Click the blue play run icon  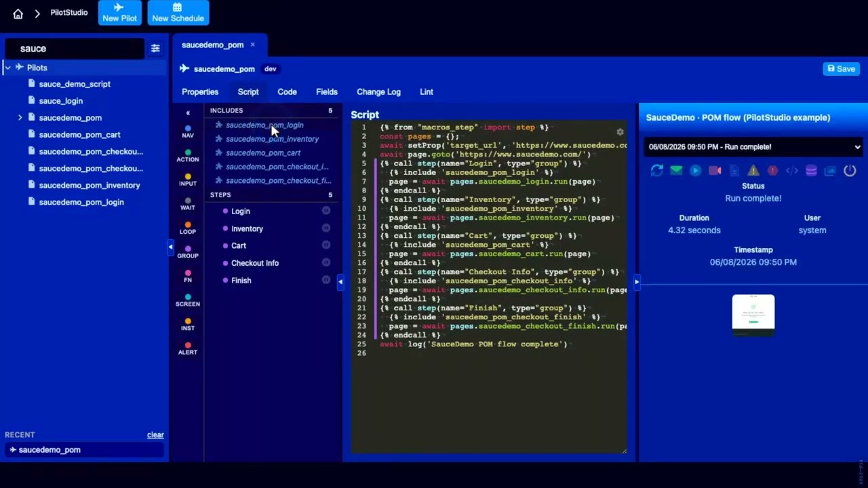pos(695,171)
